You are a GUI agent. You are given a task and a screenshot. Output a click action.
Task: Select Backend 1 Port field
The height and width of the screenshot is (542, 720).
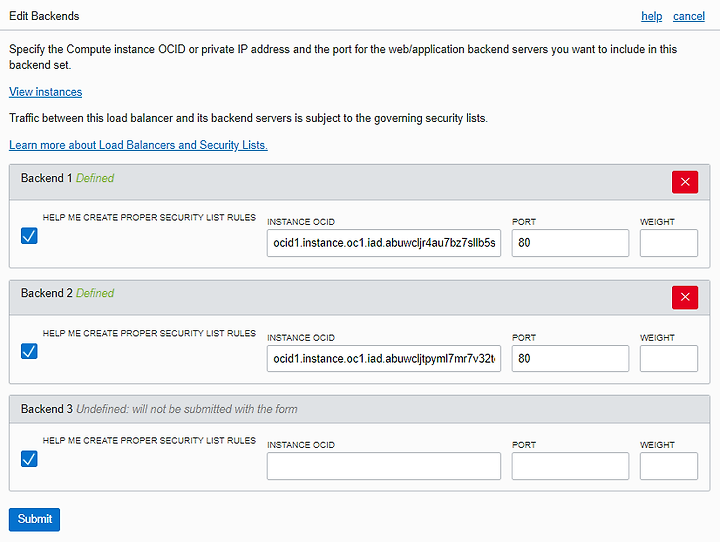tap(570, 243)
